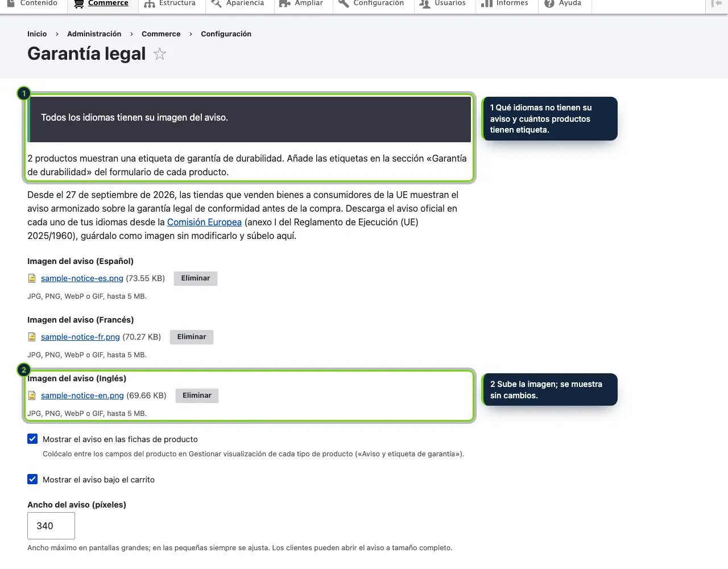Click the label 'Ancho del aviso (píxeles)'

coord(77,505)
